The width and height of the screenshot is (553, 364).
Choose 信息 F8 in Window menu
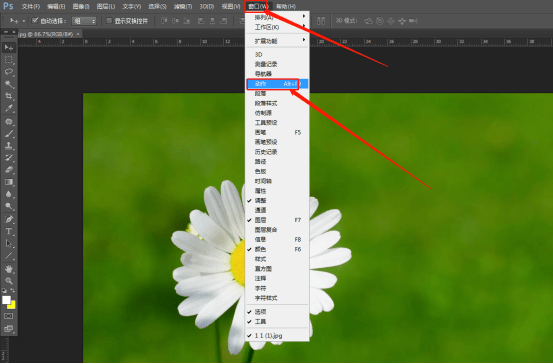(277, 239)
